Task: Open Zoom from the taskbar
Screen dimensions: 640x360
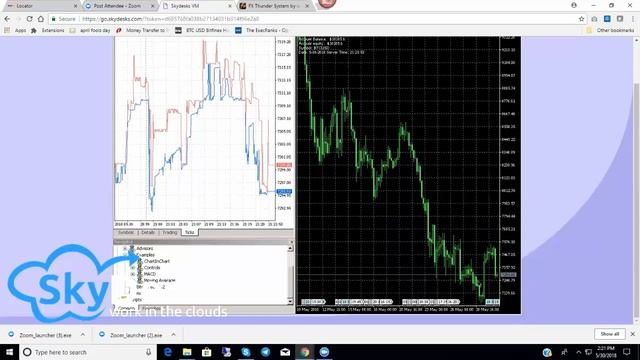Action: tap(324, 352)
